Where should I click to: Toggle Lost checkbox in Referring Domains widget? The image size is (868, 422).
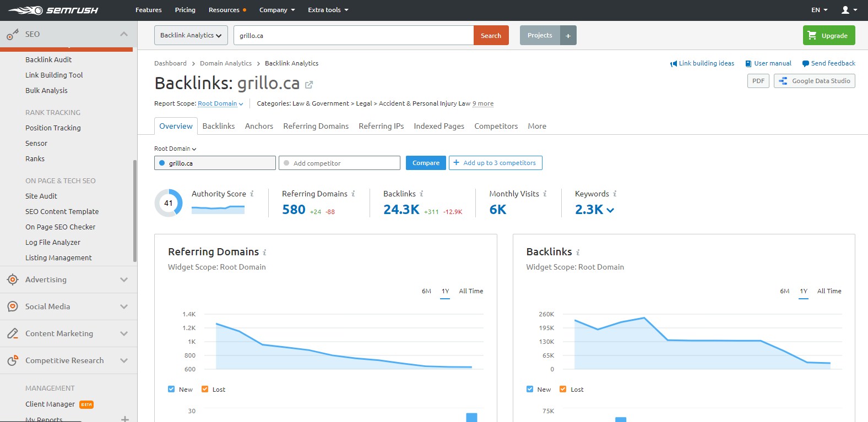tap(205, 389)
